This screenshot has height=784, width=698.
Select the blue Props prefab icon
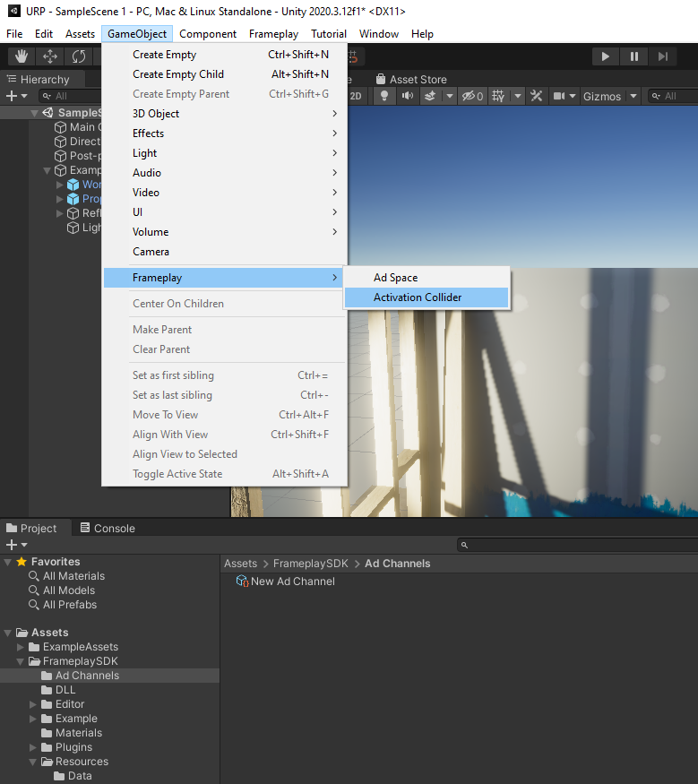73,199
